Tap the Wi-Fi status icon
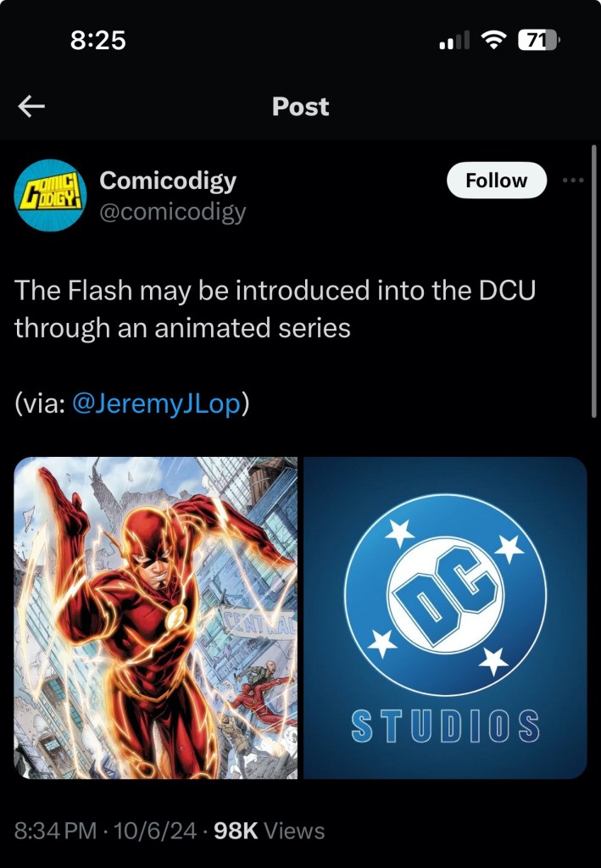Screen dimensions: 601x868 click(x=493, y=40)
